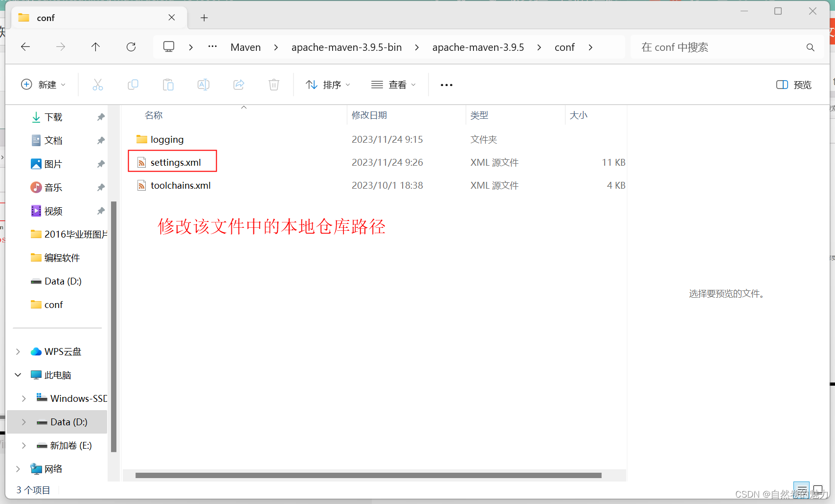Sort by 名称 column header
Viewport: 835px width, 504px height.
pos(154,115)
